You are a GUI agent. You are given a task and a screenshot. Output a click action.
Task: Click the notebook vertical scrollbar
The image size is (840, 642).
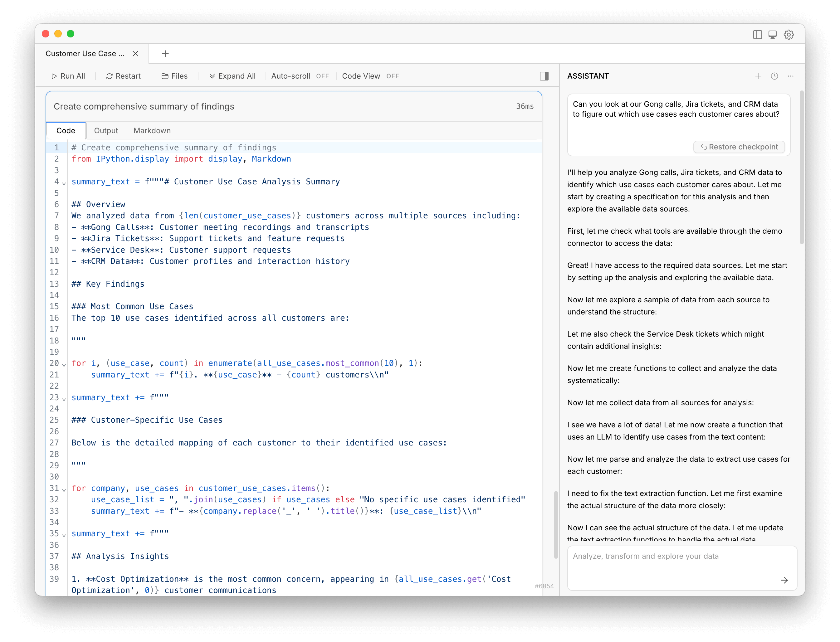click(x=556, y=525)
